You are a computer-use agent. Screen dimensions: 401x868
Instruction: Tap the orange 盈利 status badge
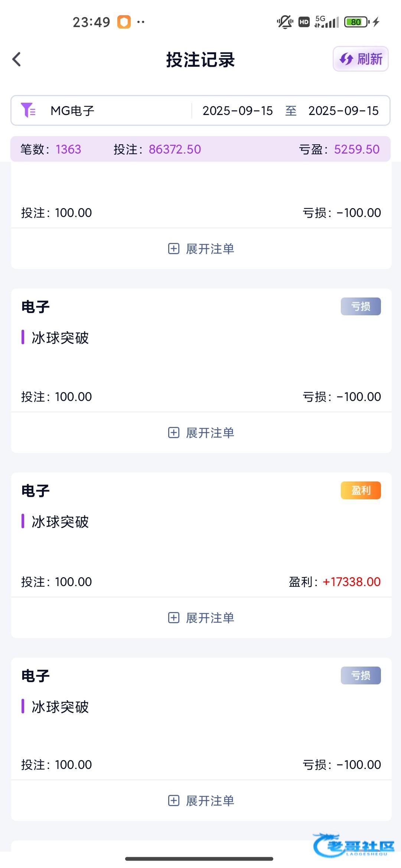tap(361, 490)
